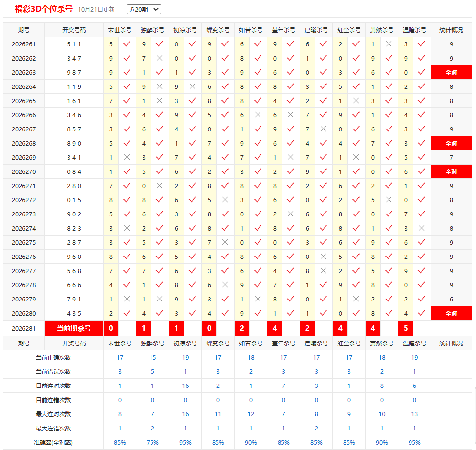Viewport: 476px width, 450px height.
Task: Click the 目前连对次数 row label
Action: point(53,386)
